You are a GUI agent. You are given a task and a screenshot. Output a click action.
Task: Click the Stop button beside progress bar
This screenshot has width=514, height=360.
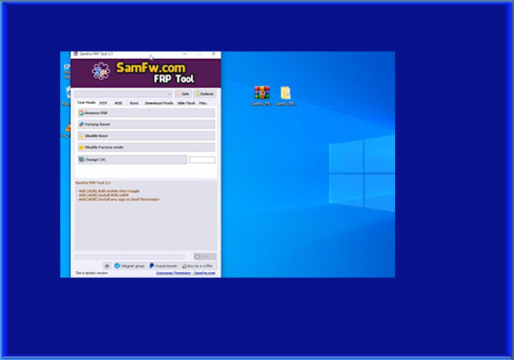pyautogui.click(x=205, y=256)
